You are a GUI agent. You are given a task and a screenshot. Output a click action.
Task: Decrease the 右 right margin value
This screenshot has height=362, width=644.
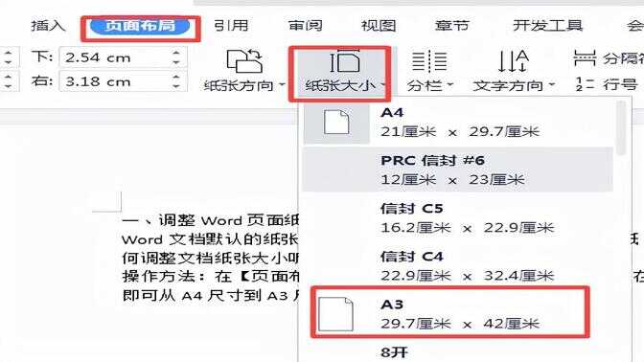click(x=176, y=86)
